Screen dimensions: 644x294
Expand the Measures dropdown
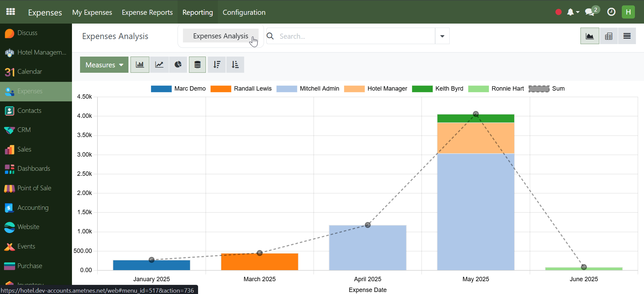tap(104, 65)
